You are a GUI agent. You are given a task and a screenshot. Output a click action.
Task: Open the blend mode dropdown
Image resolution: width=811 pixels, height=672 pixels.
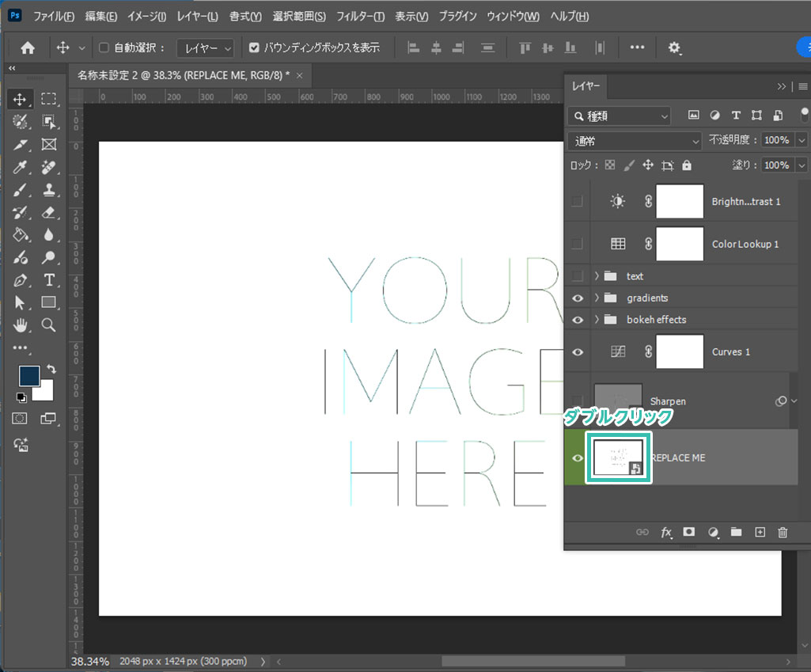[x=634, y=141]
